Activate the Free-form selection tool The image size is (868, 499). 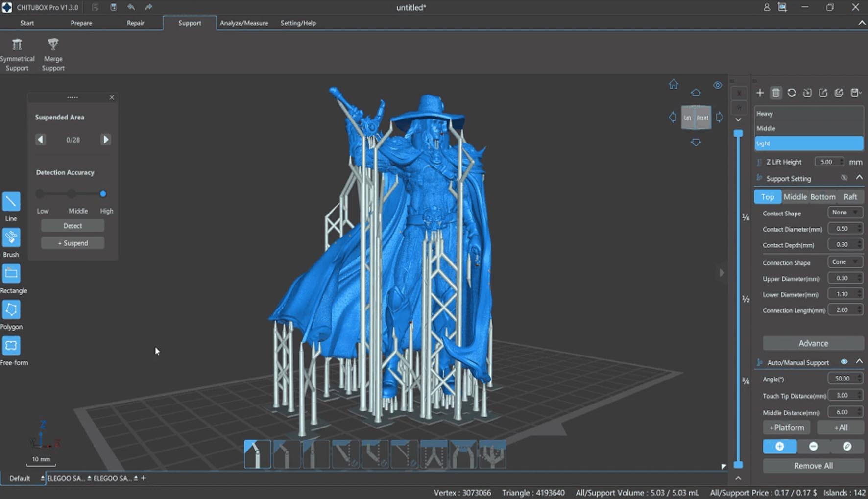tap(11, 346)
